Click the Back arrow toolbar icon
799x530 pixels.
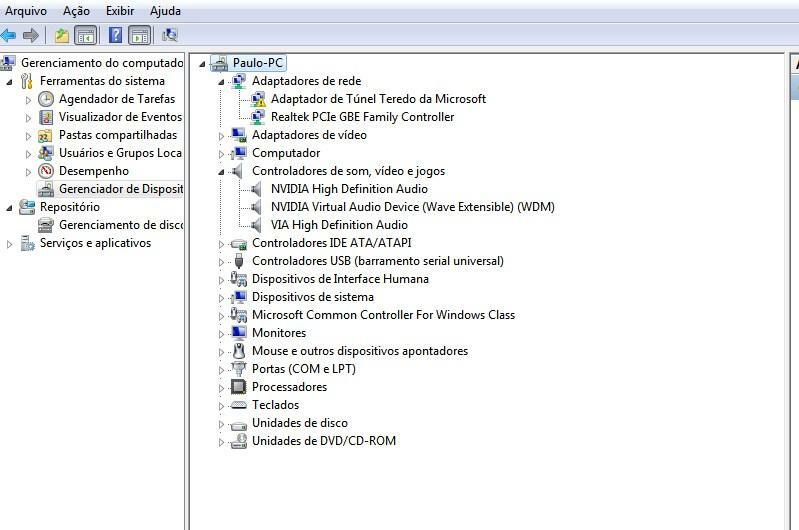(8, 35)
